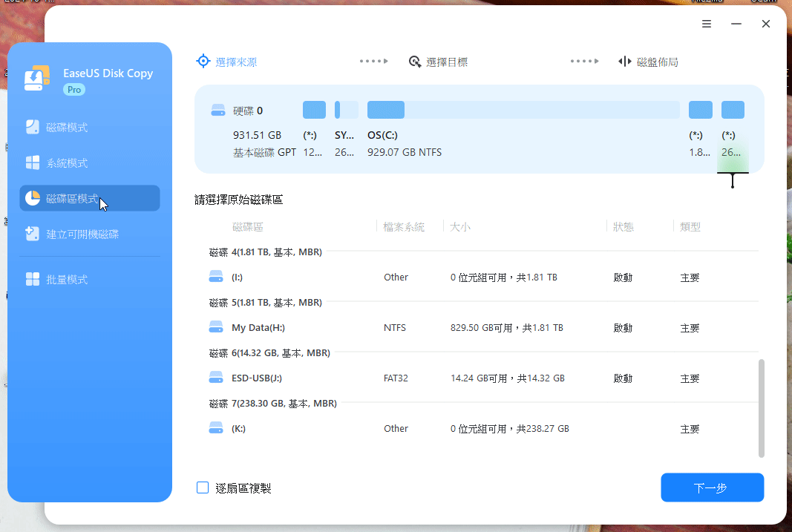Click the 批量模式 grid icon

pyautogui.click(x=33, y=279)
